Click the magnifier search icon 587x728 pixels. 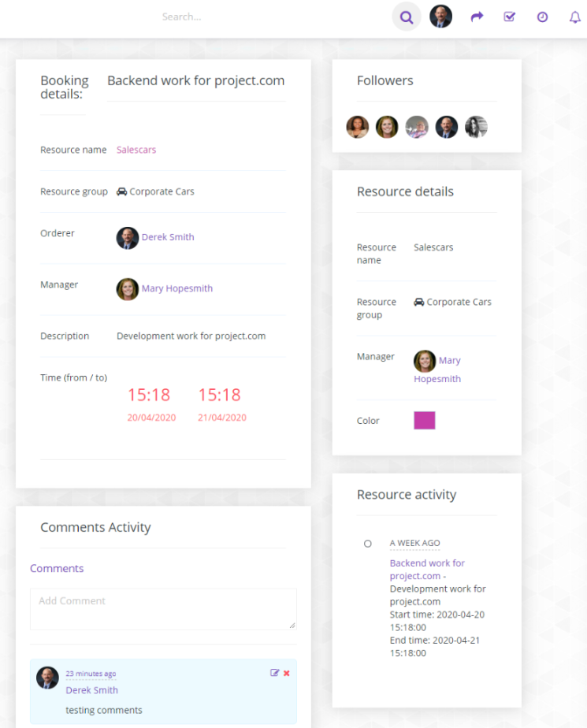pos(407,17)
